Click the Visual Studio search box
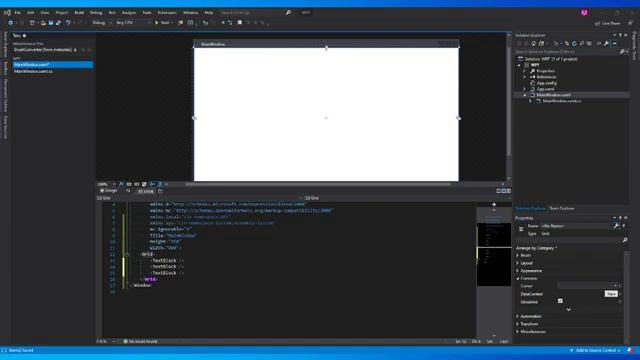The width and height of the screenshot is (640, 360). click(255, 13)
